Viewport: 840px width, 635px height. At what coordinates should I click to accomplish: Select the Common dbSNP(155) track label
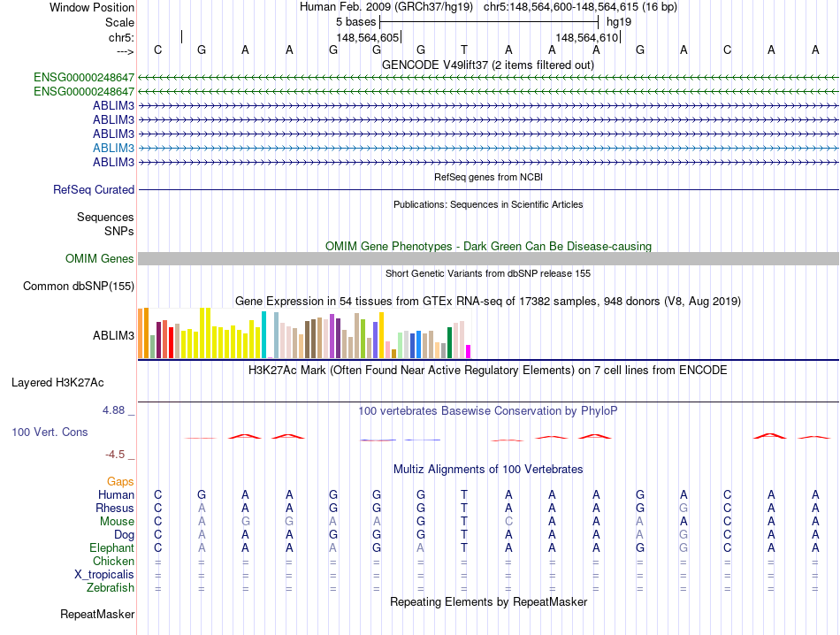click(x=79, y=287)
